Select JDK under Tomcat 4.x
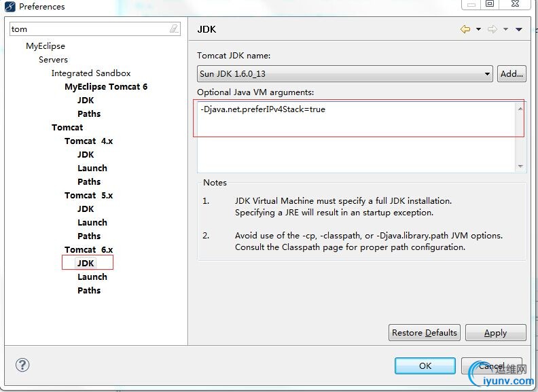Viewport: 538px width, 392px height. pyautogui.click(x=86, y=154)
